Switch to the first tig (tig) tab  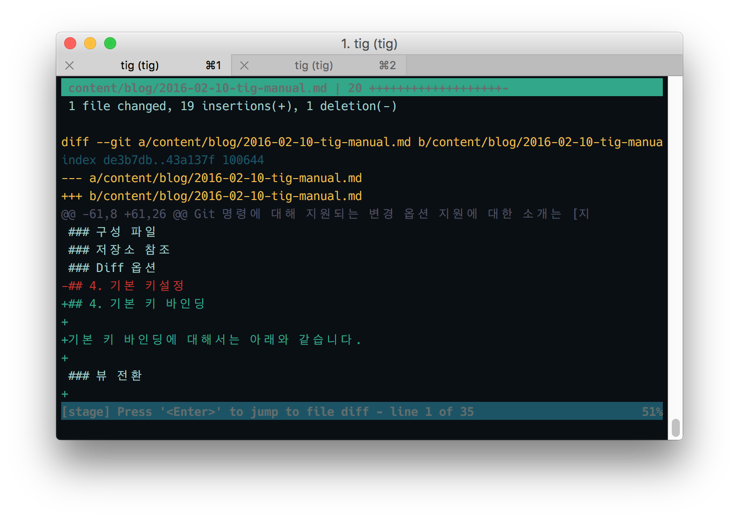coord(144,66)
